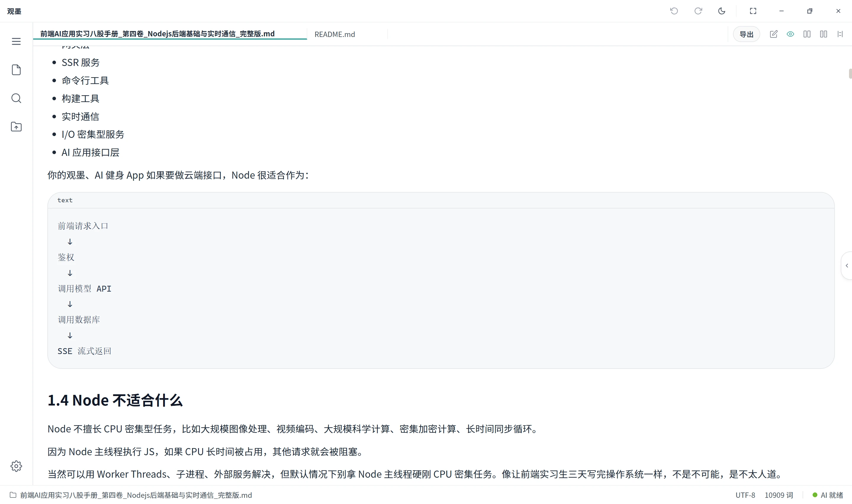This screenshot has height=504, width=852.
Task: Click the heading 1.4 Node 不适合什么
Action: click(115, 400)
